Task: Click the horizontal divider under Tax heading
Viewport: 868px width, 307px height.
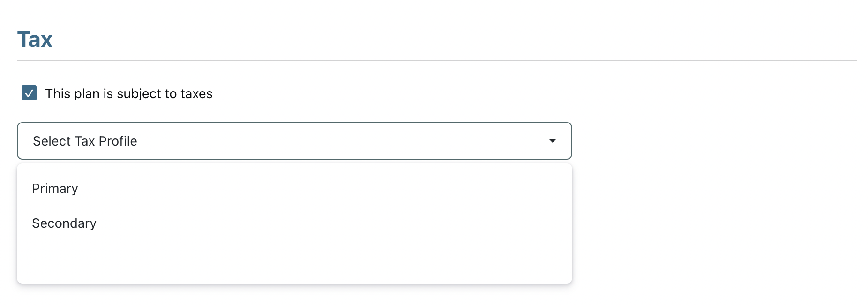Action: pyautogui.click(x=436, y=61)
